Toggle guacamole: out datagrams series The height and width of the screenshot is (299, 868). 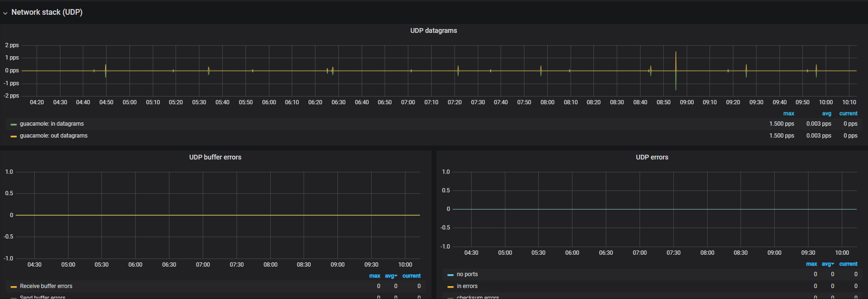54,136
